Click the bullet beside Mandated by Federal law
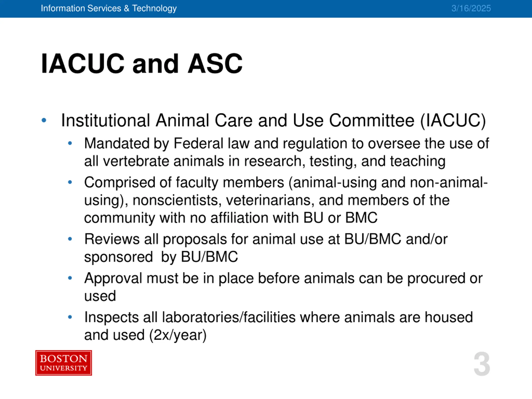The width and height of the screenshot is (532, 399). [x=70, y=143]
